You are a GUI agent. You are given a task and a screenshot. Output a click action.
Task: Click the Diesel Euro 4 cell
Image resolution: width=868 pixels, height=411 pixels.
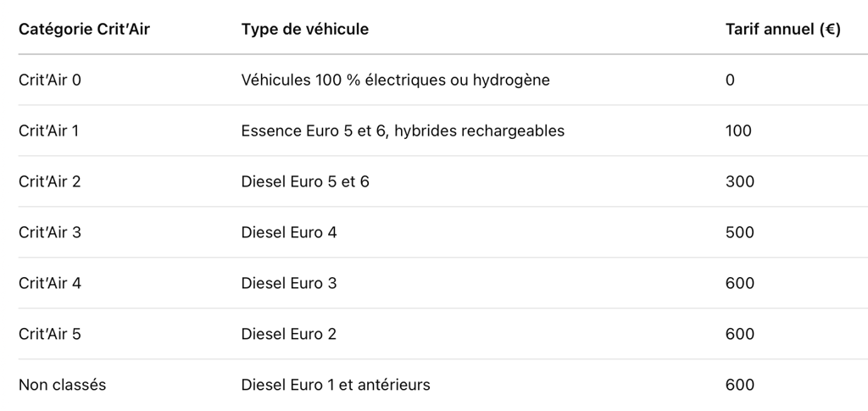point(289,232)
